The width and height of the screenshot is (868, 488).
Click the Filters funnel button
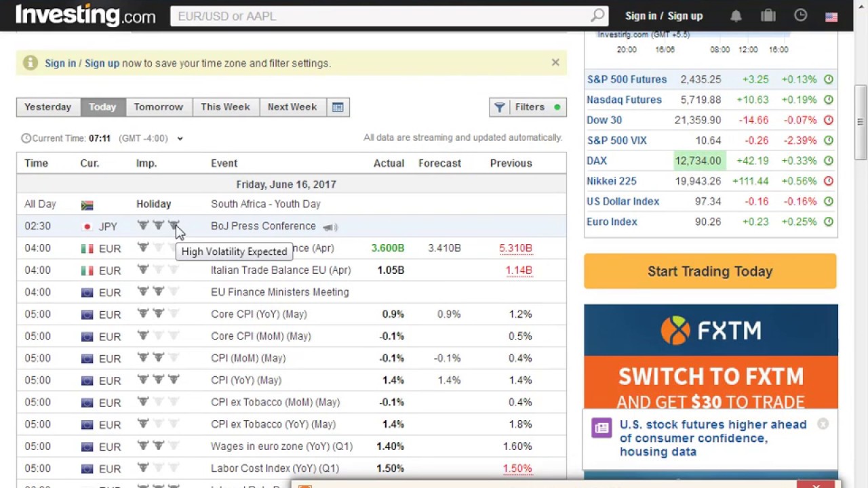point(528,107)
